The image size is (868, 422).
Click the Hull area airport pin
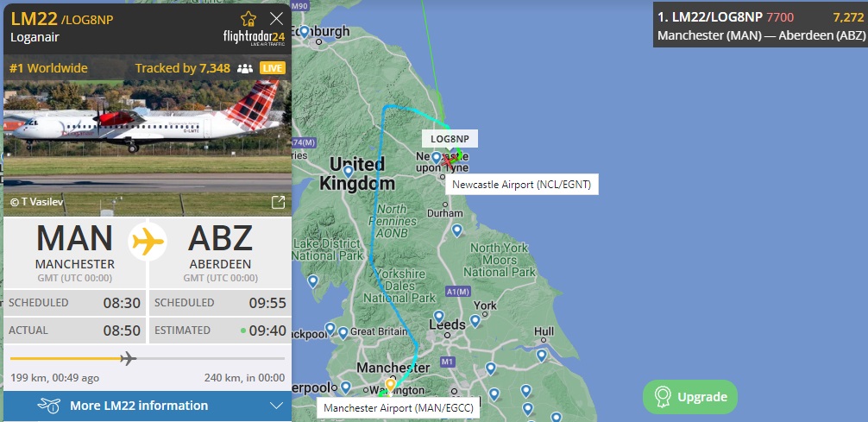click(541, 355)
